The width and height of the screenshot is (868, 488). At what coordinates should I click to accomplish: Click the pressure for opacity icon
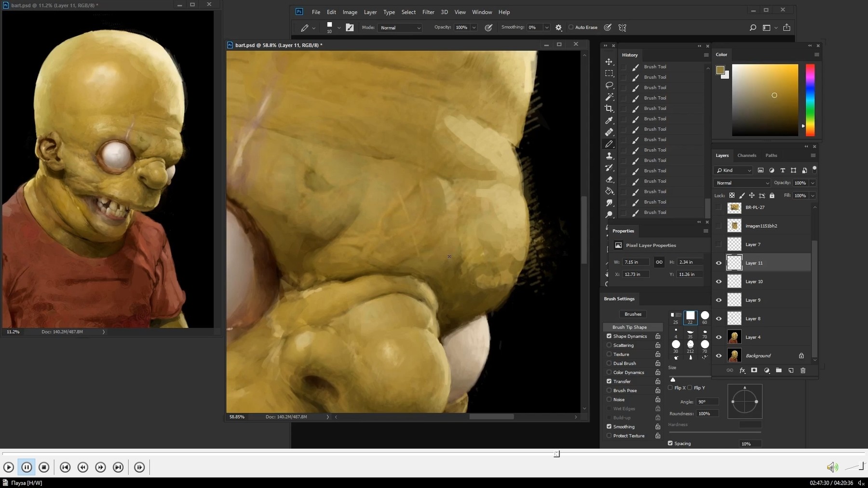[x=488, y=27]
